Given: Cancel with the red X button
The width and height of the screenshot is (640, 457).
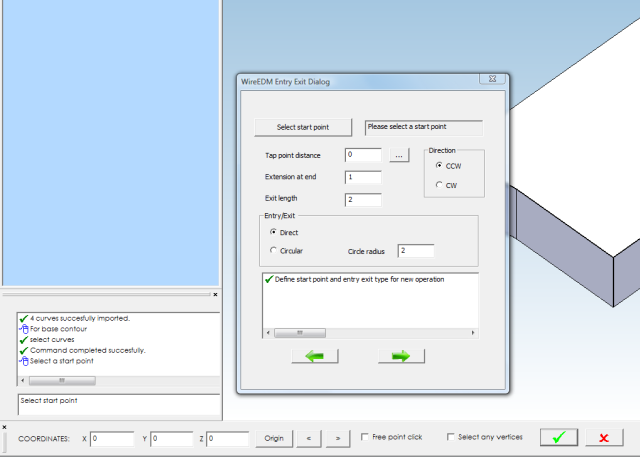Looking at the screenshot, I should pyautogui.click(x=604, y=437).
